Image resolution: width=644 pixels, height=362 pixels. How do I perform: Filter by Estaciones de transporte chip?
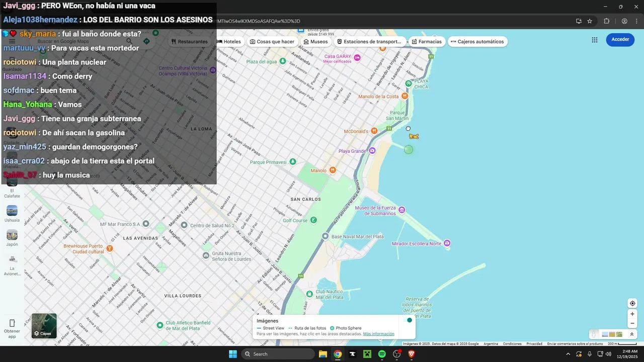tap(369, 42)
